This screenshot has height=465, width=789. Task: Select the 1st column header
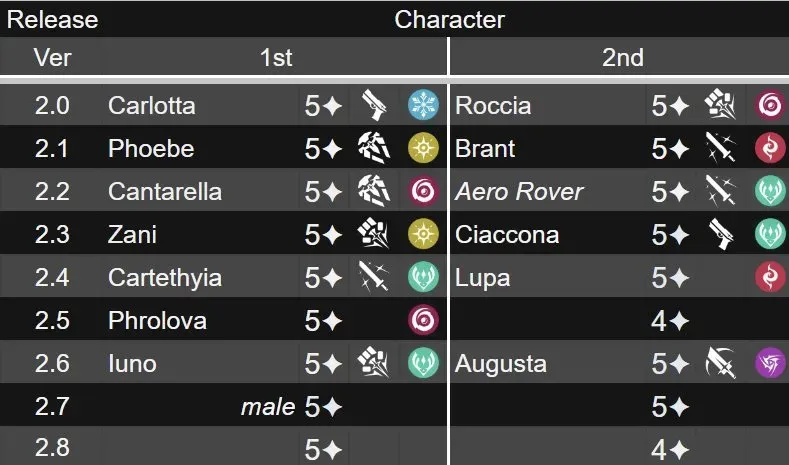tap(276, 57)
